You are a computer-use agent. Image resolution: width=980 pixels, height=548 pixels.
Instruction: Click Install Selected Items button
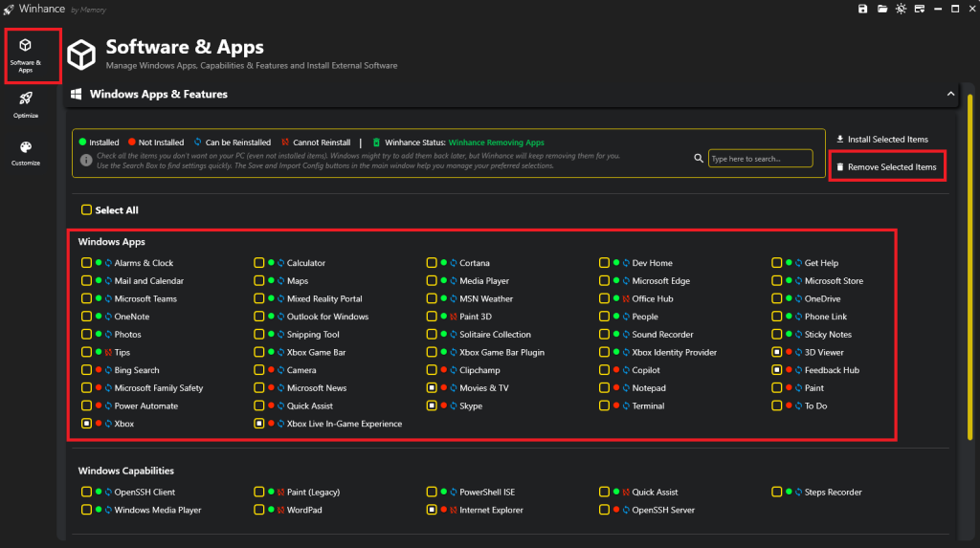click(x=882, y=140)
